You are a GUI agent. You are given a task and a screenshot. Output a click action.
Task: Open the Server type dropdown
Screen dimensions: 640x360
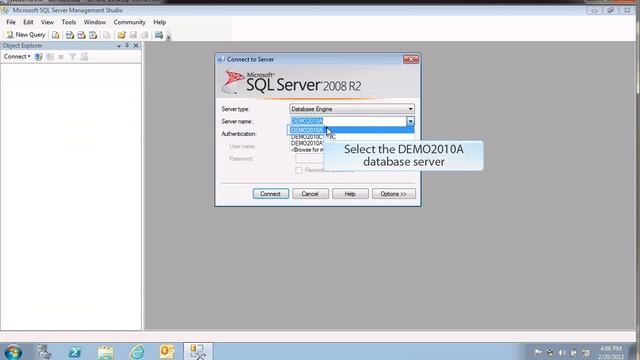(x=352, y=109)
